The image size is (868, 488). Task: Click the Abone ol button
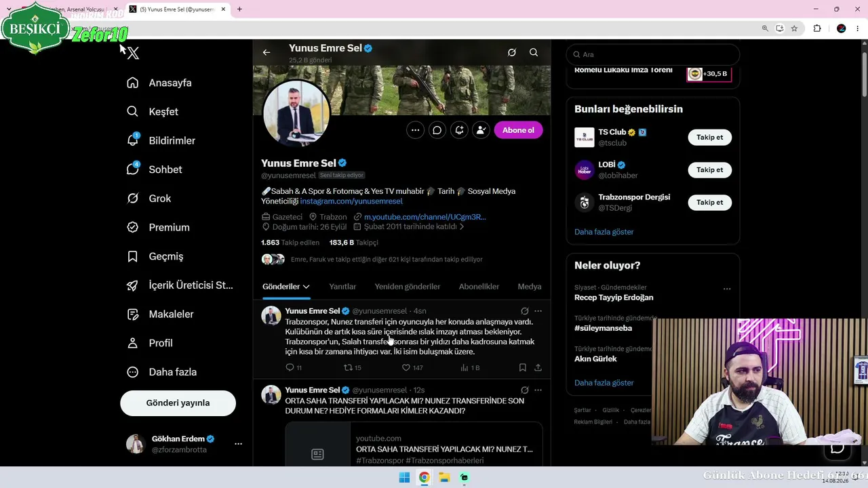tap(518, 130)
